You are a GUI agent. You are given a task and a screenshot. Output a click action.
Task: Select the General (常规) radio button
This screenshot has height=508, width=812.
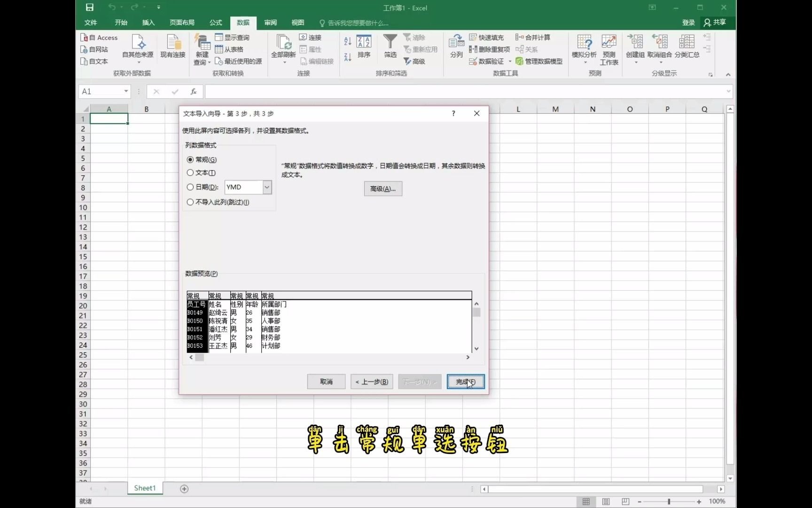click(x=190, y=160)
